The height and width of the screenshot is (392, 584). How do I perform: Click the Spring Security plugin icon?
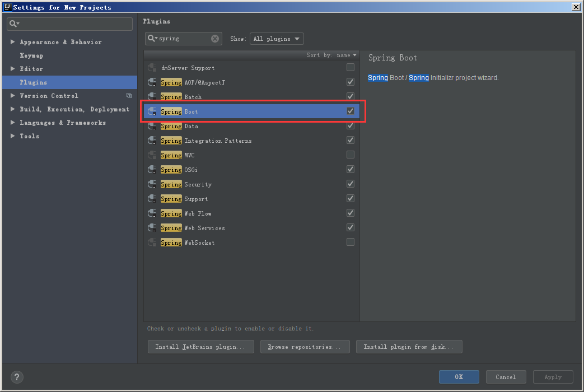152,184
